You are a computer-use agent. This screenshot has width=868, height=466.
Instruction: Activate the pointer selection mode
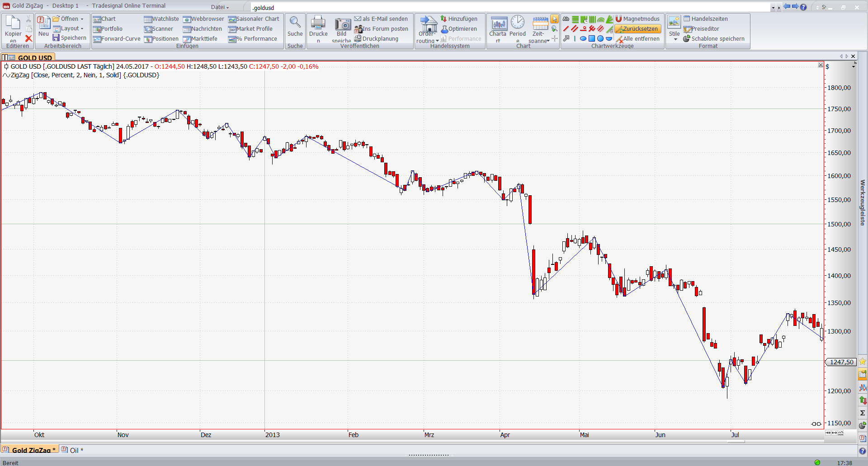point(554,19)
